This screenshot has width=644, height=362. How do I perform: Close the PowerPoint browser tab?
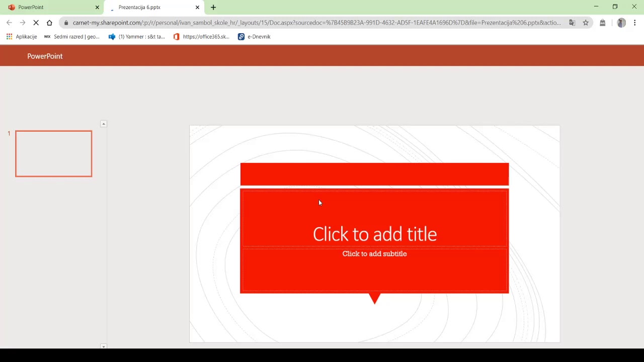coord(97,8)
